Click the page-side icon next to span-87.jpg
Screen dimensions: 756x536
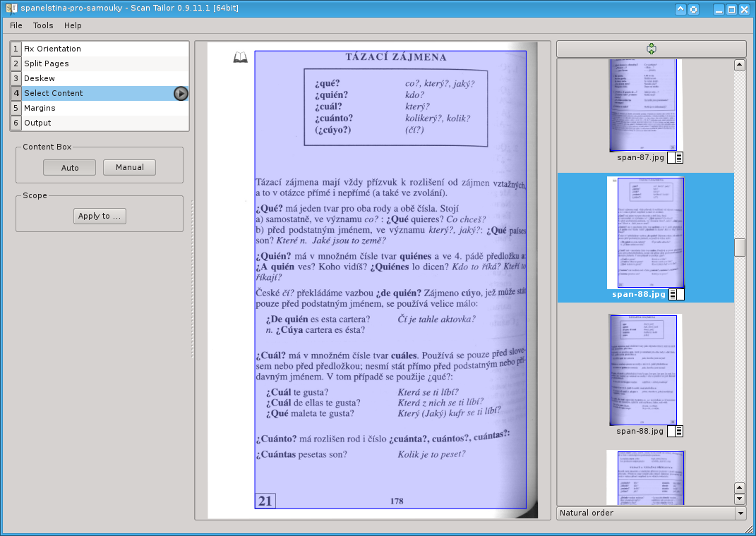(x=675, y=157)
